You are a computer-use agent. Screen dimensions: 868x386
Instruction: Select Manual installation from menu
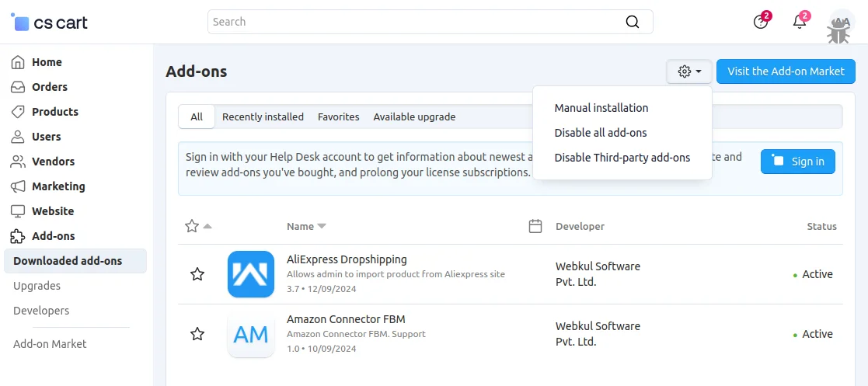click(601, 108)
